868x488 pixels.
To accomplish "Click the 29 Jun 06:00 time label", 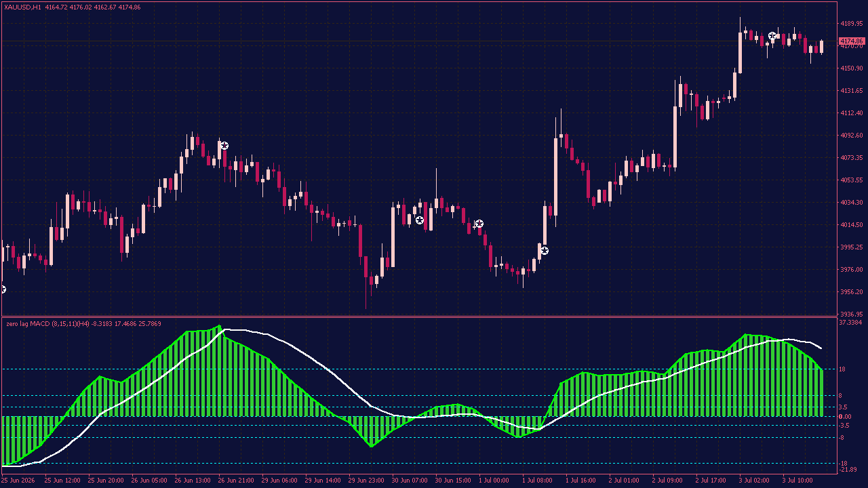I will point(279,481).
